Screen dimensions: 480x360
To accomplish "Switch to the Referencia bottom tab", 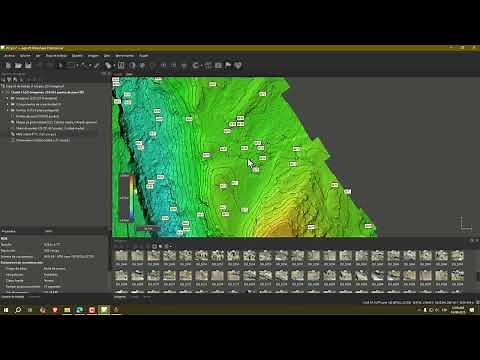I will [x=34, y=297].
